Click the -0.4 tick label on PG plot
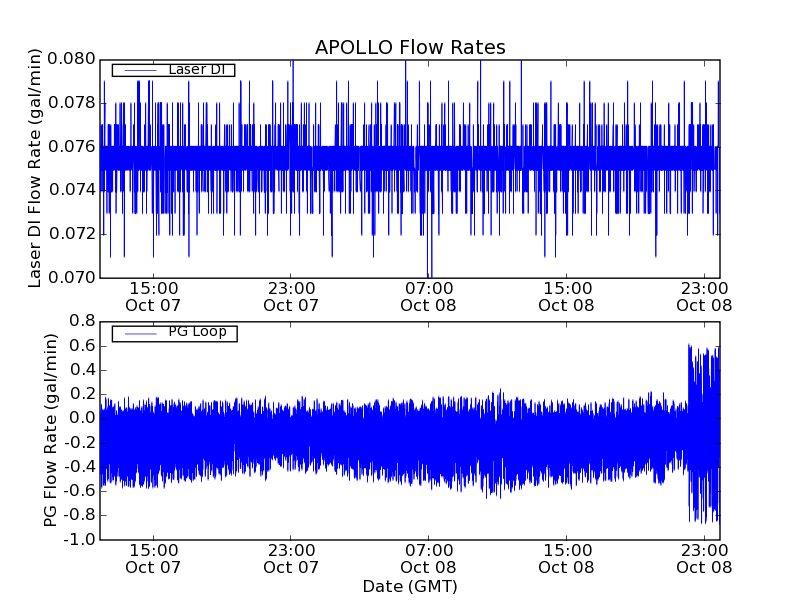The width and height of the screenshot is (800, 600). [79, 466]
